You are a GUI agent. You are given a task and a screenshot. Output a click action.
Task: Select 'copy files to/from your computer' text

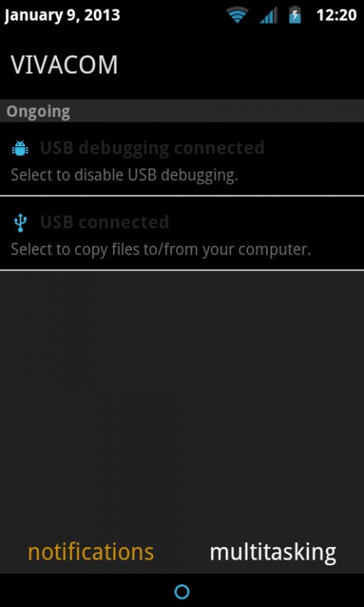click(192, 250)
